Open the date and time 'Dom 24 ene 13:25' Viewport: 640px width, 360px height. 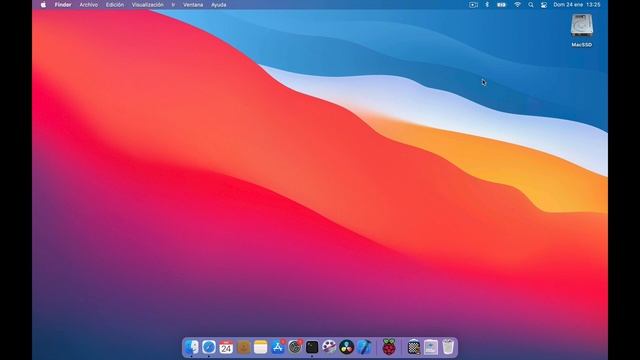[x=577, y=5]
